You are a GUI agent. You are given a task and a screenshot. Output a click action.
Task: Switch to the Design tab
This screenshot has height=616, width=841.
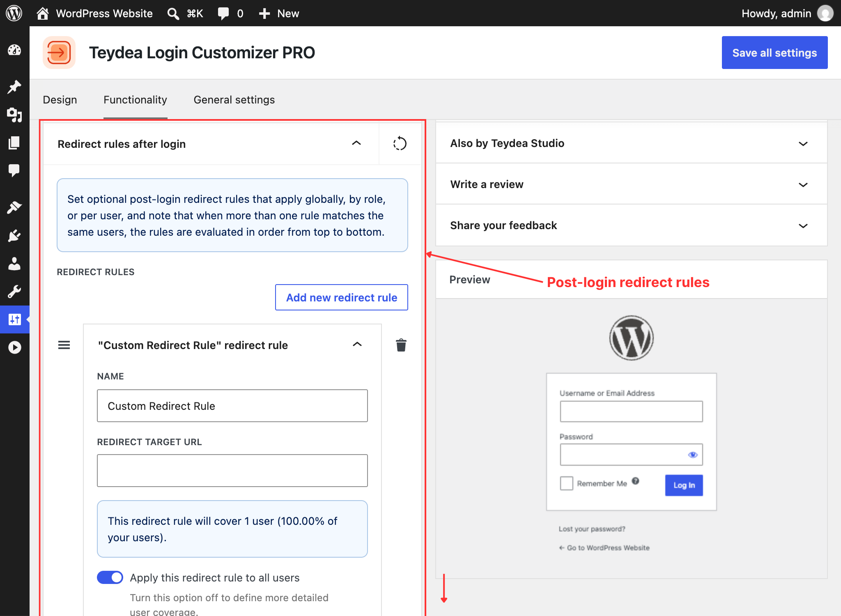coord(60,100)
